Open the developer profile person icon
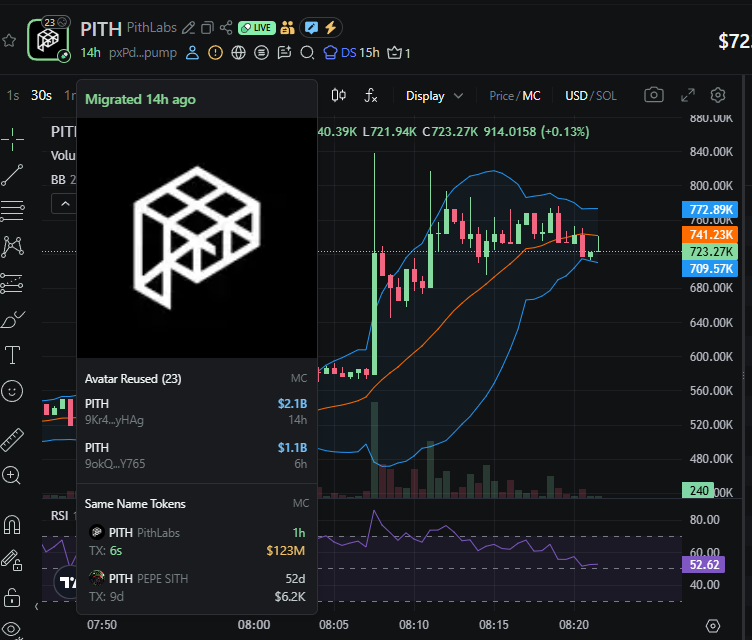This screenshot has width=752, height=640. (192, 53)
